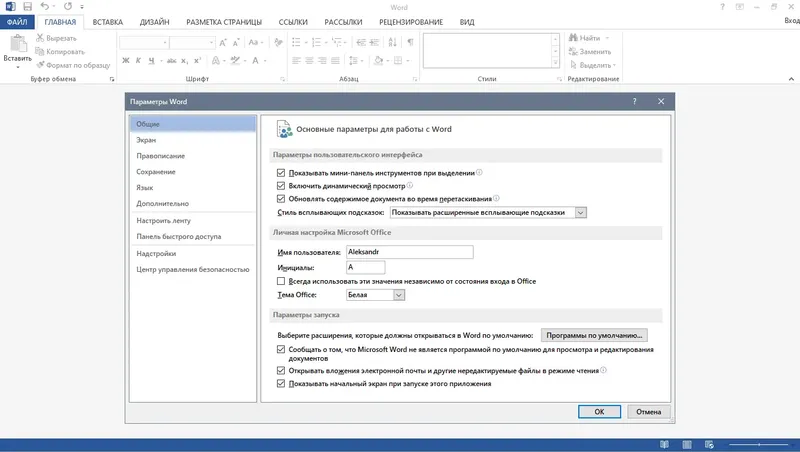Switch to РЕЦЕНЗИРОВАНИЕ tab
Image resolution: width=800 pixels, height=452 pixels.
[x=411, y=22]
